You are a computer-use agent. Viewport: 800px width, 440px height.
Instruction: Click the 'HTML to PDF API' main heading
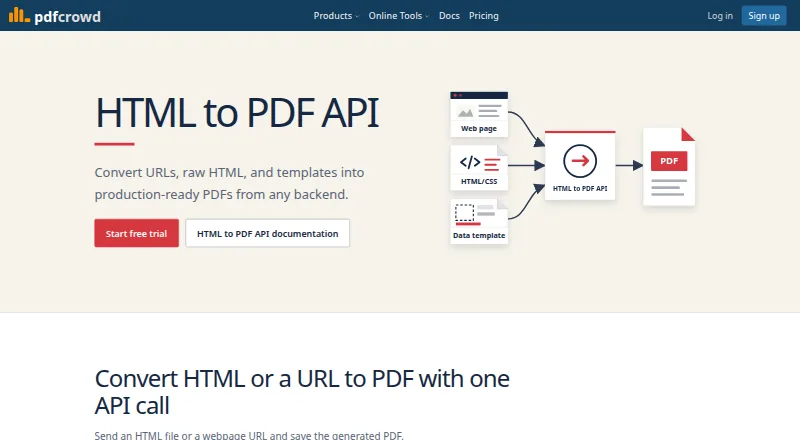tap(237, 113)
